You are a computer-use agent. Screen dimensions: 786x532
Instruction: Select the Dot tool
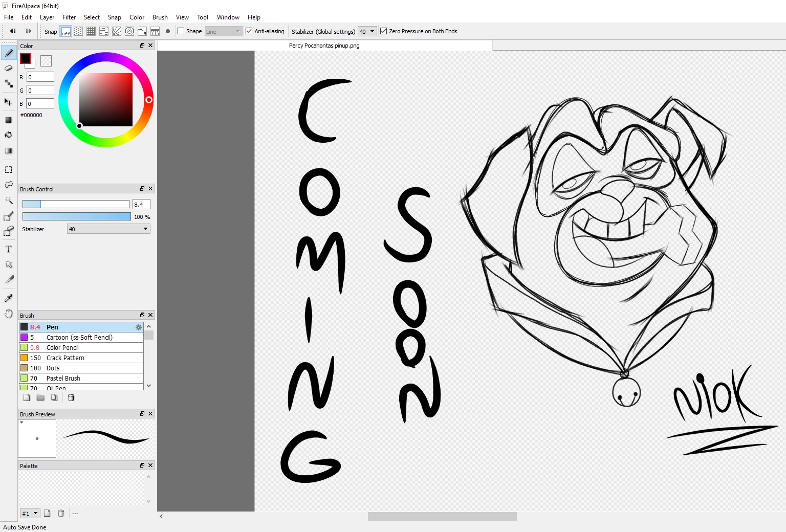point(9,83)
